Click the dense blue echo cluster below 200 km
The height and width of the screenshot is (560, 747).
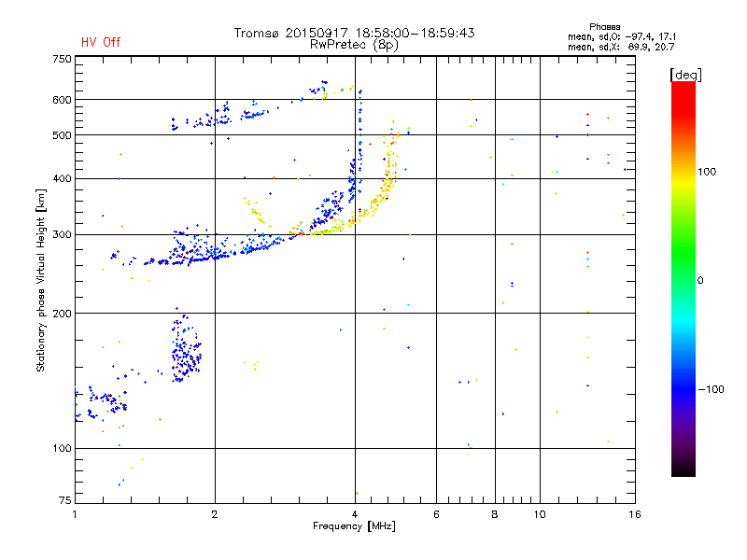point(186,350)
